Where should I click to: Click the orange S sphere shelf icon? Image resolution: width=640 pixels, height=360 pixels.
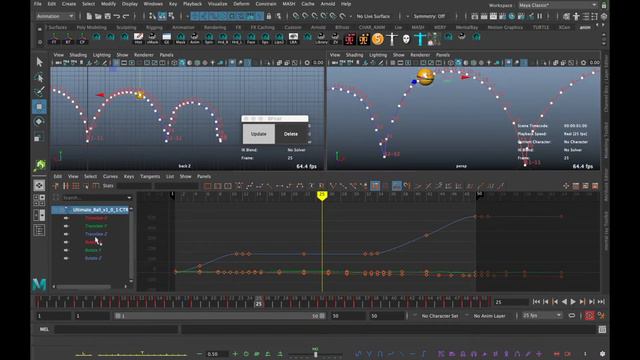pos(378,39)
